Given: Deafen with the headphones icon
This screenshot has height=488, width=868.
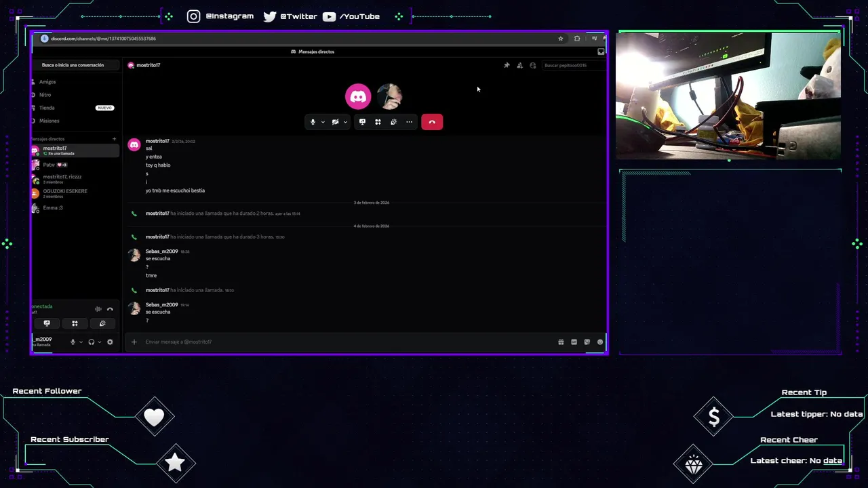Looking at the screenshot, I should [x=92, y=342].
